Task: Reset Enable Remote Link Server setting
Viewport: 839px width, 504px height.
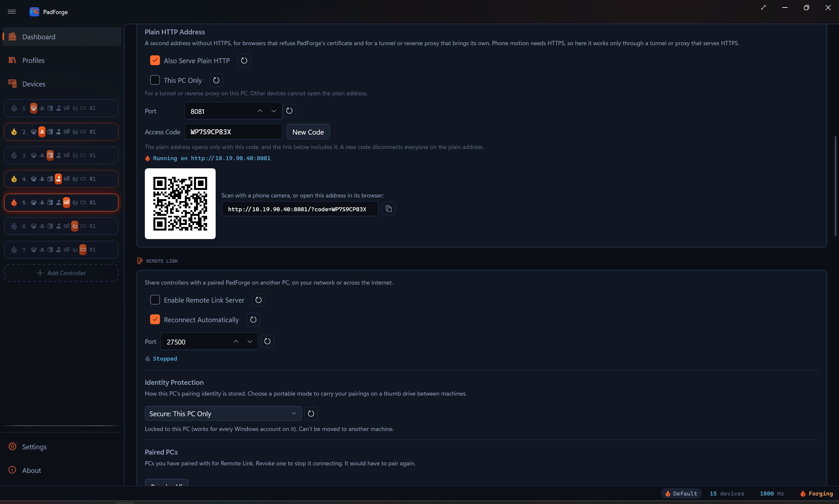Action: click(258, 300)
